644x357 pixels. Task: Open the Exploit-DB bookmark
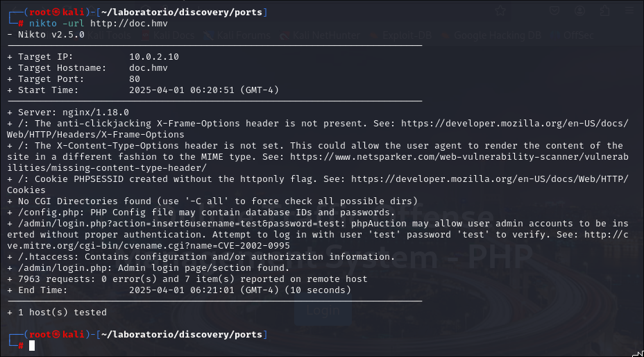pyautogui.click(x=400, y=36)
